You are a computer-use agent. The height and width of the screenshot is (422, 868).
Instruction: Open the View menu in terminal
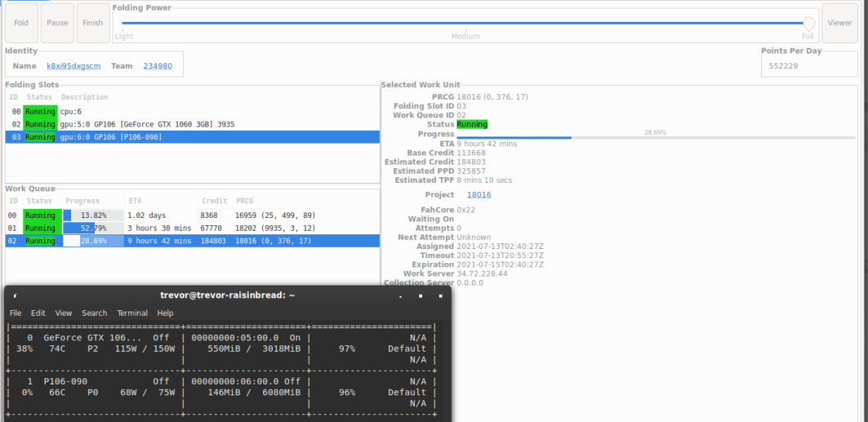point(64,313)
